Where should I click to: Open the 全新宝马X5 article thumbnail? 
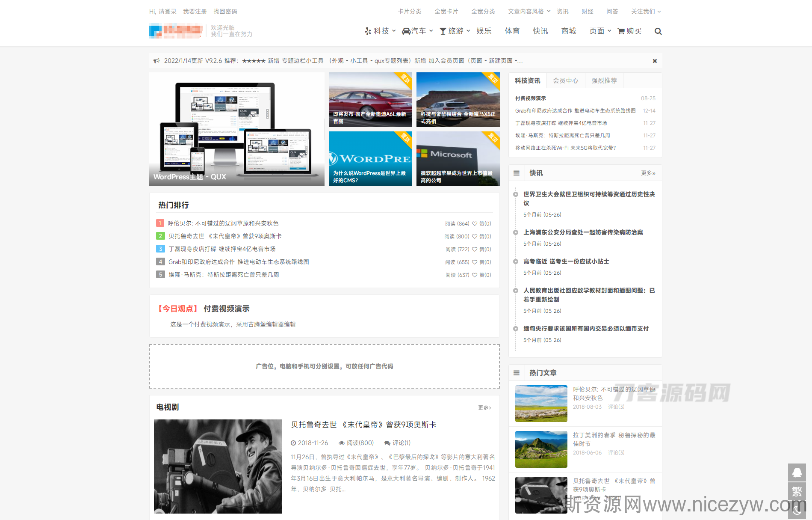coord(458,100)
